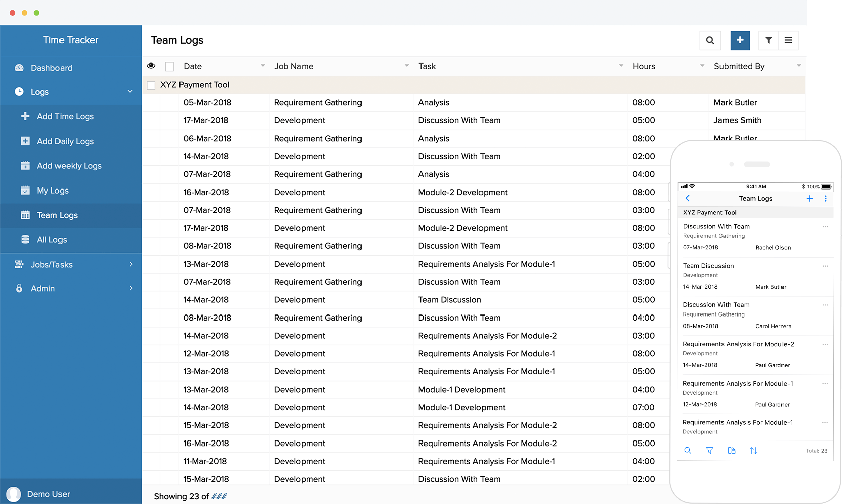Open search in the Team Logs toolbar

click(x=710, y=40)
